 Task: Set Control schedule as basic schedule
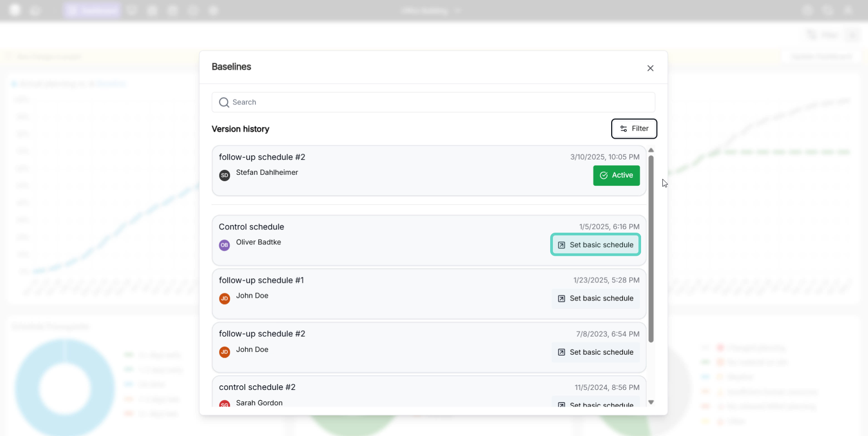[x=595, y=245]
